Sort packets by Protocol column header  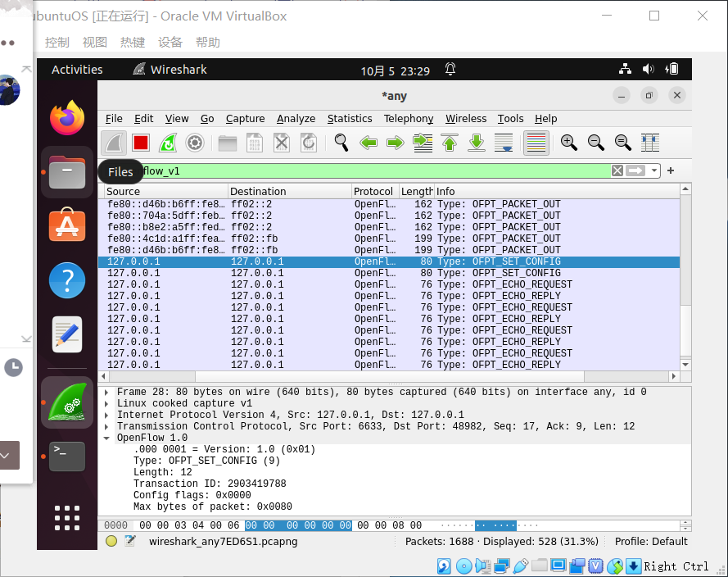coord(375,192)
